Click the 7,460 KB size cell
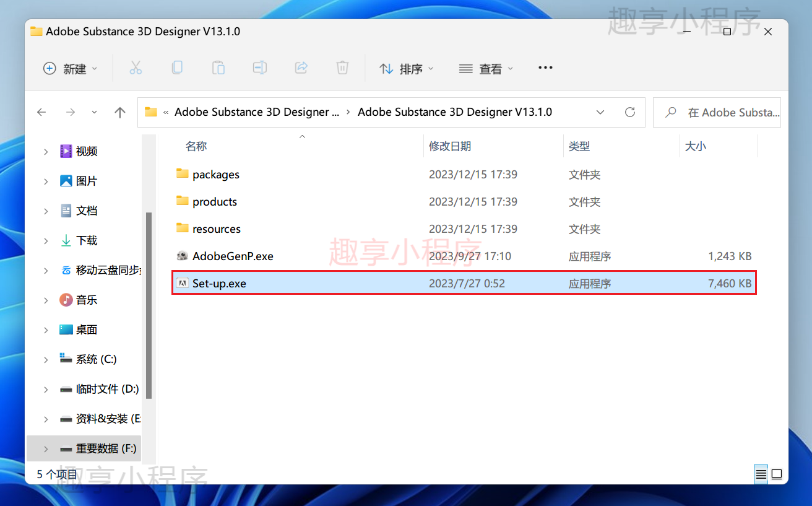Viewport: 812px width, 506px height. click(x=730, y=284)
